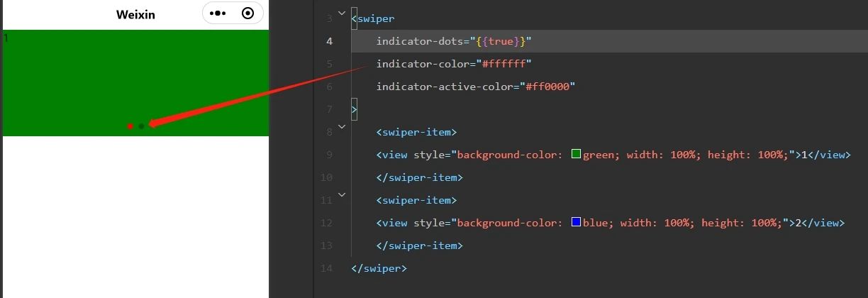Fold the swiper tag at line 3

pos(343,13)
